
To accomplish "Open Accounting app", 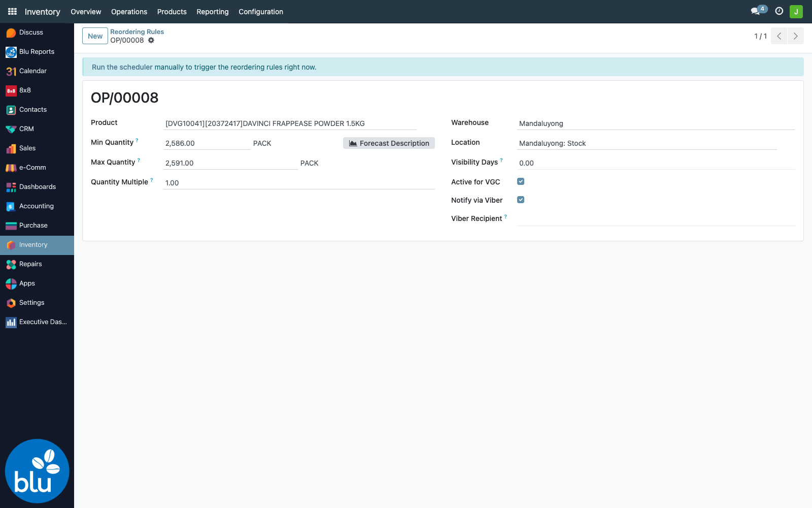I will [x=37, y=206].
